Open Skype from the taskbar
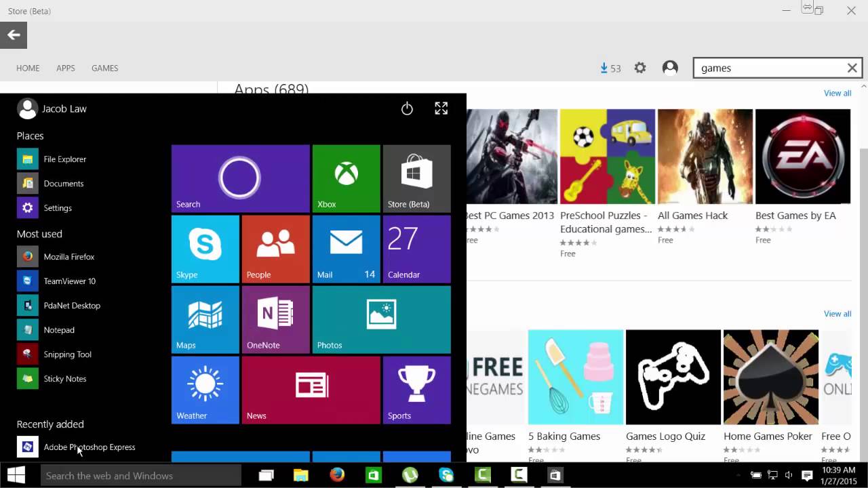Screen dimensions: 868x488 (446, 475)
